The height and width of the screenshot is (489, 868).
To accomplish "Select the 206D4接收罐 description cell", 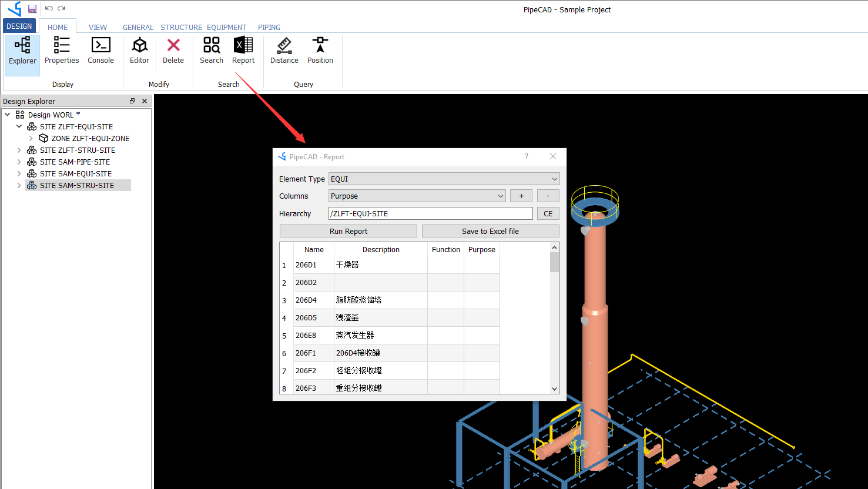I will tap(381, 353).
